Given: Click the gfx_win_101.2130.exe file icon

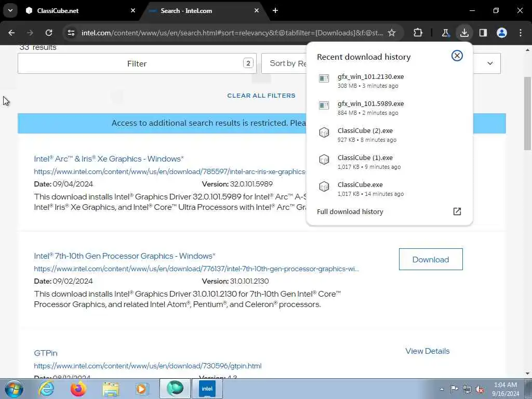Looking at the screenshot, I should click(324, 78).
